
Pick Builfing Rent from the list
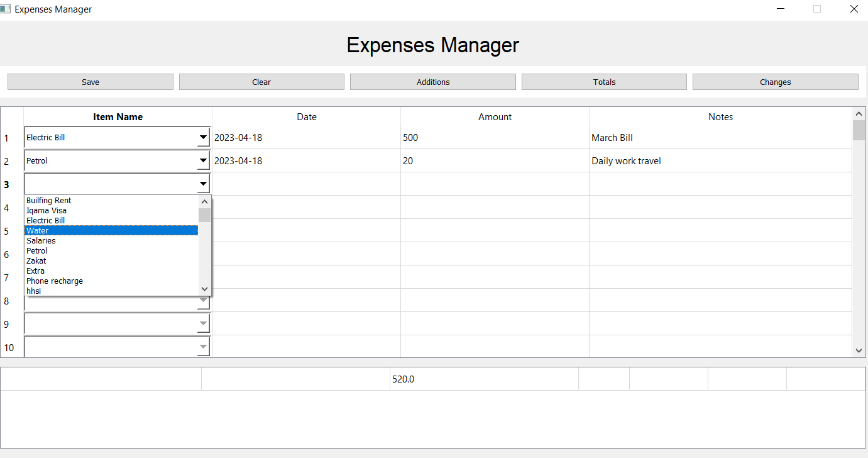point(111,201)
